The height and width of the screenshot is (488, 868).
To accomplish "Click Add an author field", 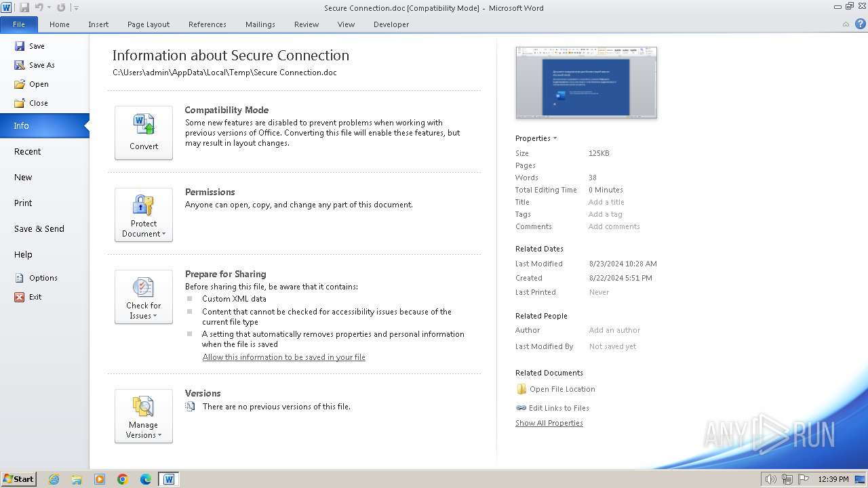I will 614,330.
